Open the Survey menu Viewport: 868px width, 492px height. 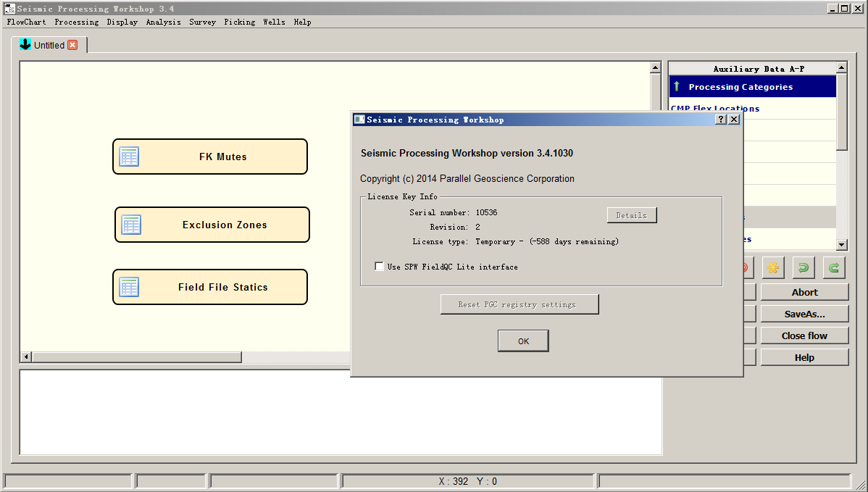pyautogui.click(x=202, y=22)
